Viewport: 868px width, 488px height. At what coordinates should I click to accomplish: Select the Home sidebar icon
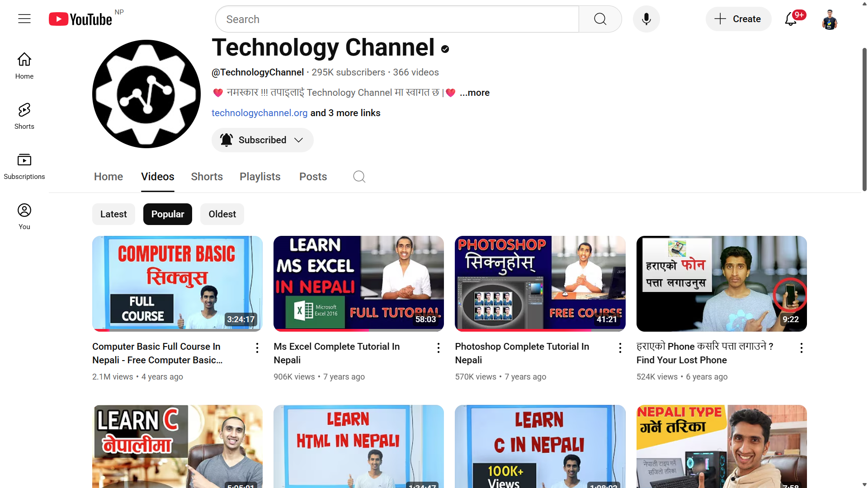pyautogui.click(x=24, y=66)
